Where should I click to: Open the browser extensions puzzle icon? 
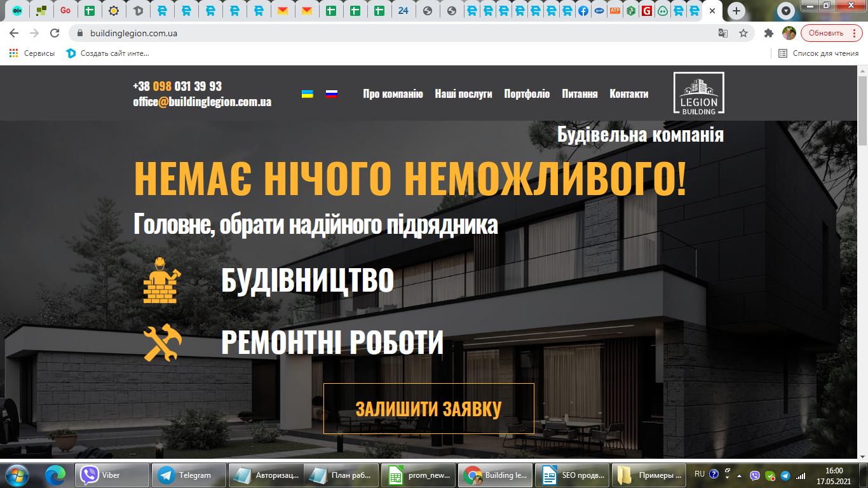click(x=769, y=33)
